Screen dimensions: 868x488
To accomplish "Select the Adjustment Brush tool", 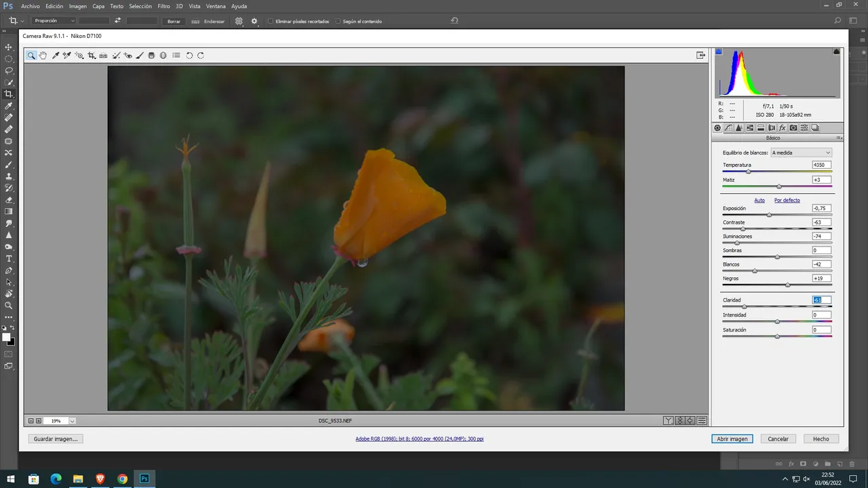I will coord(140,56).
